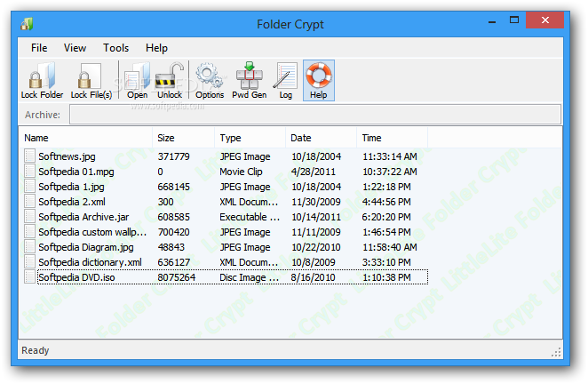Click the Movie Clip type cell
The width and height of the screenshot is (588, 384).
[x=241, y=172]
